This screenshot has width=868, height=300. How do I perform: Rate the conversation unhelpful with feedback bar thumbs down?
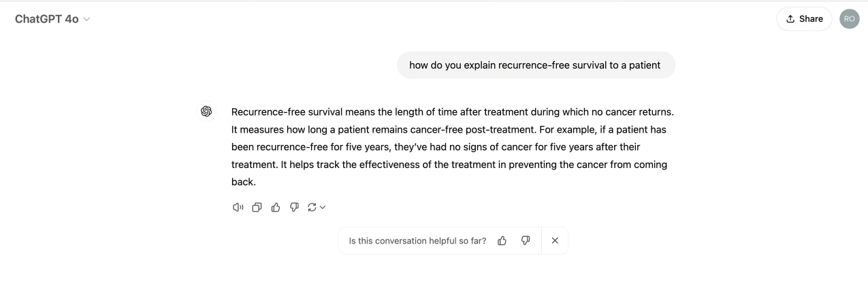[x=526, y=241]
